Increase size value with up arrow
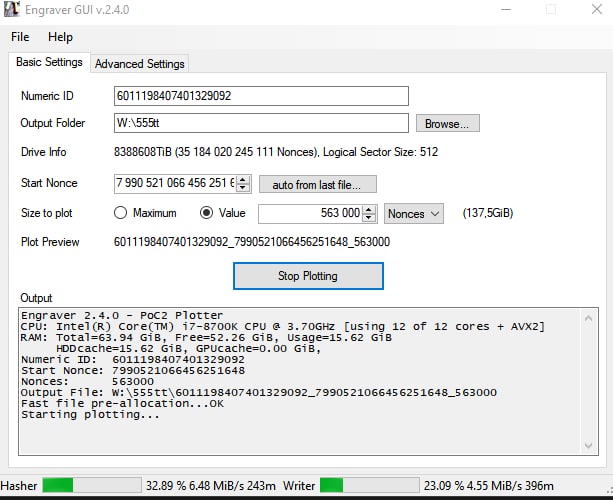Screen dimensions: 613x500 (x=369, y=210)
